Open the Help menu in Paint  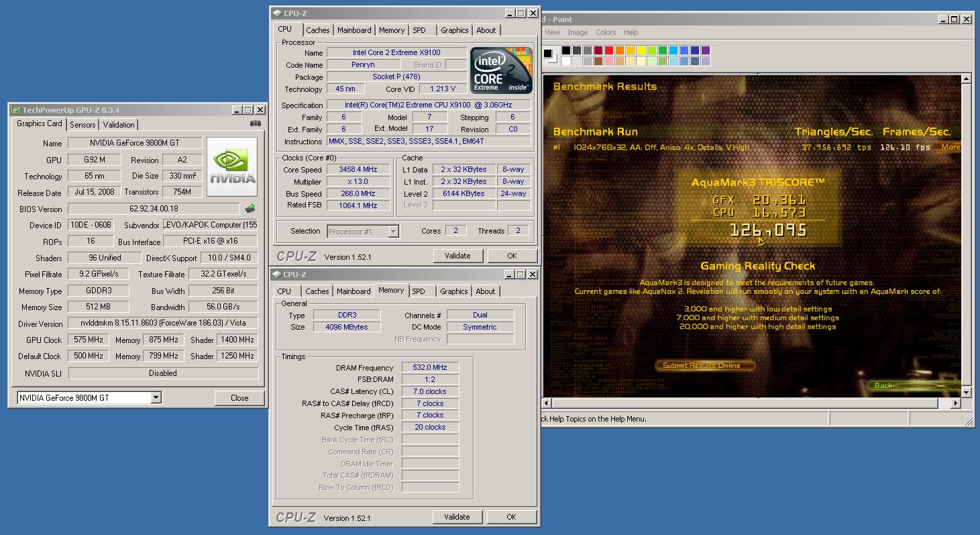pos(631,32)
